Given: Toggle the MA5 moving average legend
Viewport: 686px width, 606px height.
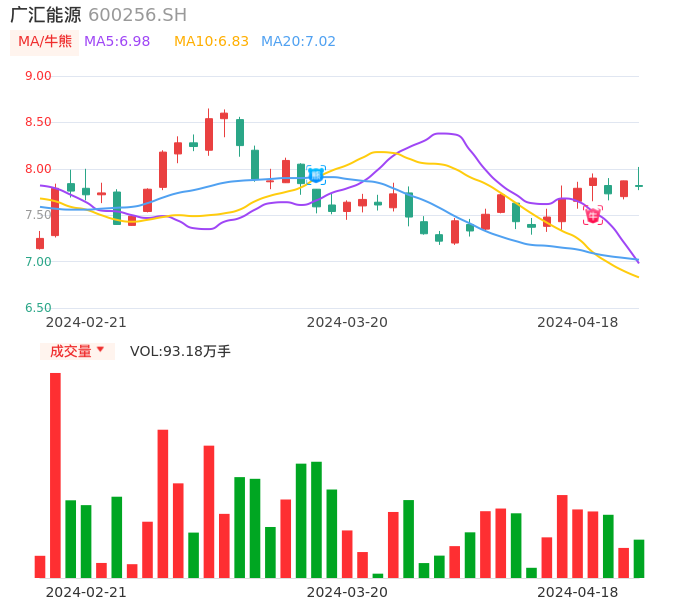Looking at the screenshot, I should 117,42.
